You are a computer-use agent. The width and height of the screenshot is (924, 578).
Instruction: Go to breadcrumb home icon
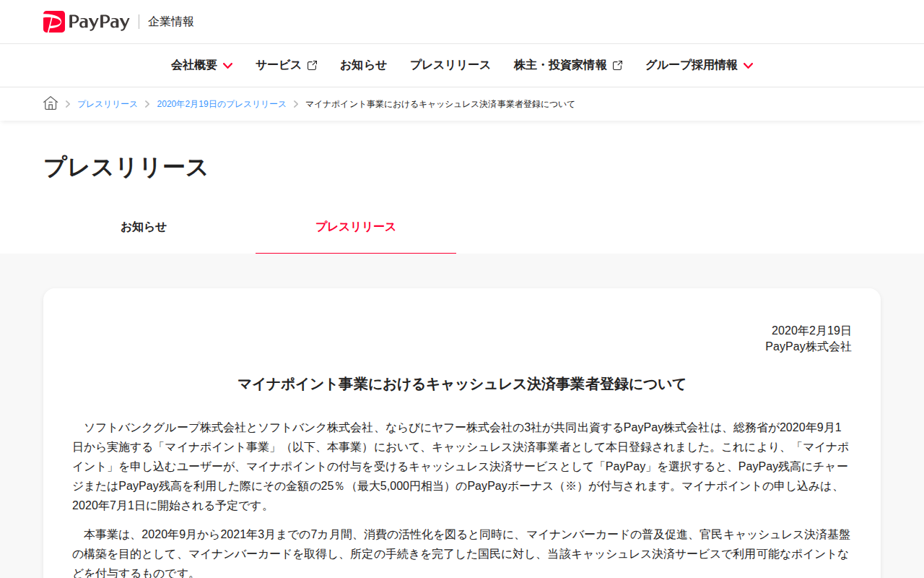coord(51,103)
